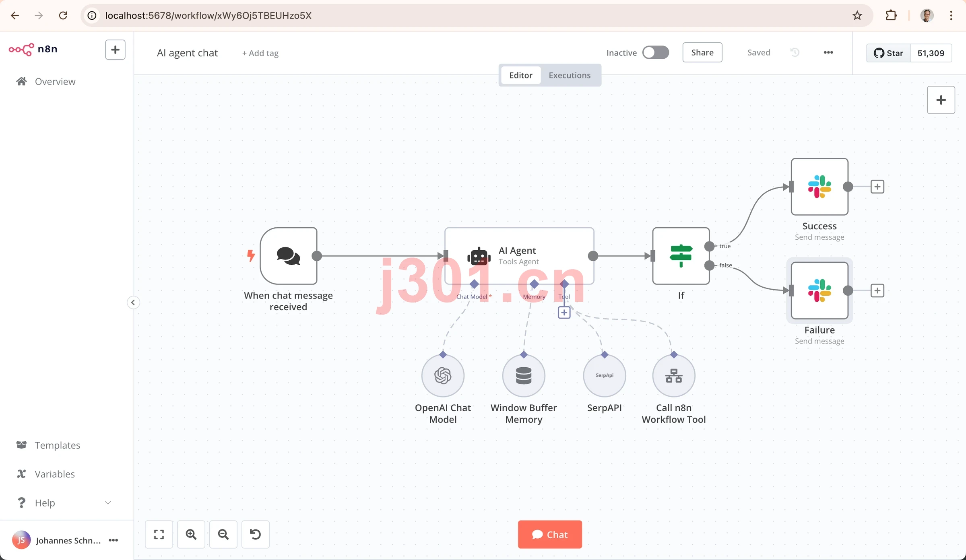The height and width of the screenshot is (560, 966).
Task: Add a node after Failure
Action: point(877,290)
